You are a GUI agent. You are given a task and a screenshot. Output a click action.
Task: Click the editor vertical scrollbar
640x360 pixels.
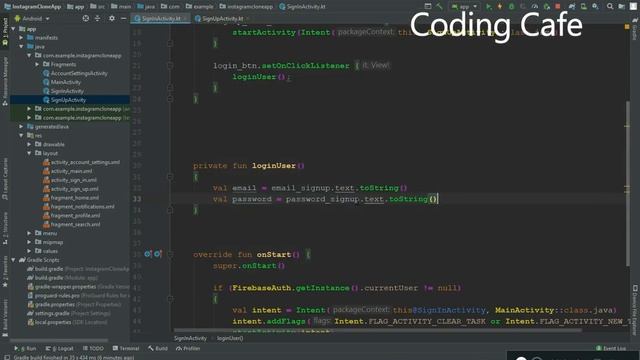627,184
